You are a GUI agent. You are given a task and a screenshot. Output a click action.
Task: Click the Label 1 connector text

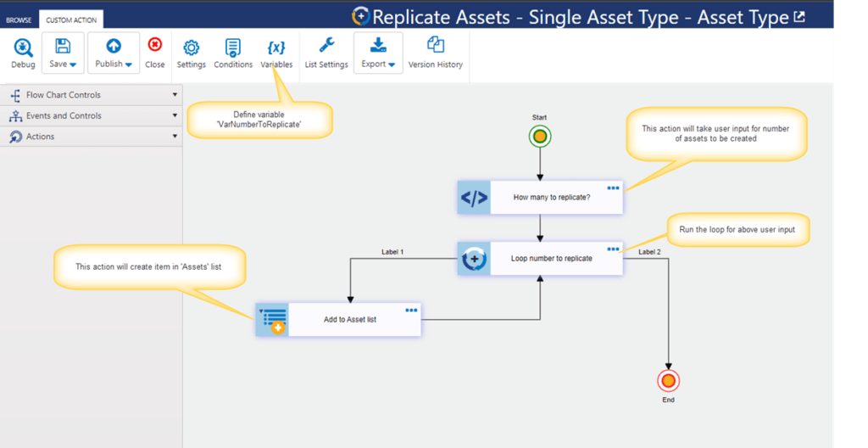(392, 252)
